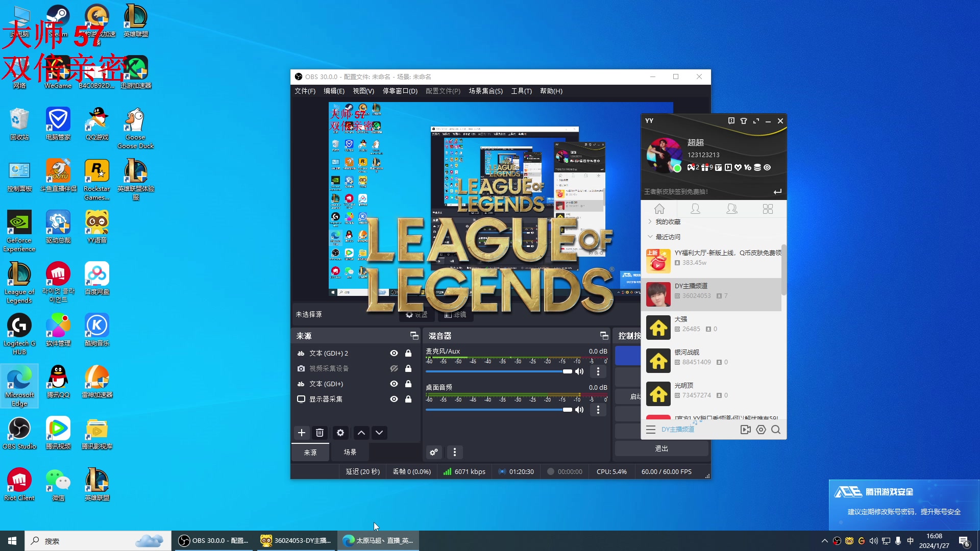Open 桌面音频 three-dot options menu
The height and width of the screenshot is (551, 980).
pos(598,410)
